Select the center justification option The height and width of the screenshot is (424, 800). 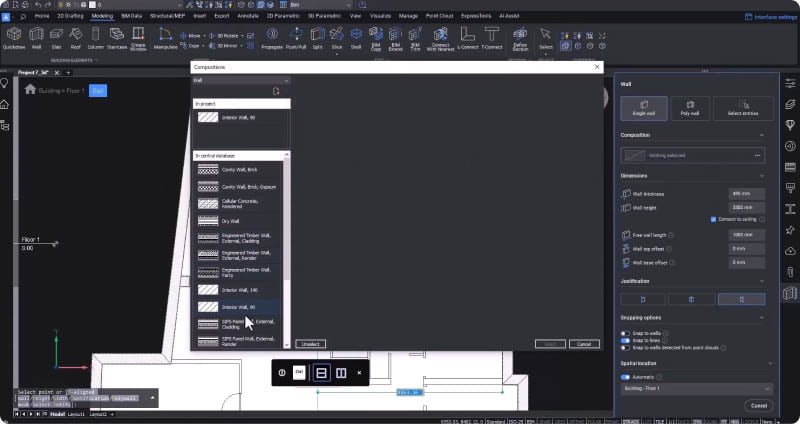point(691,300)
